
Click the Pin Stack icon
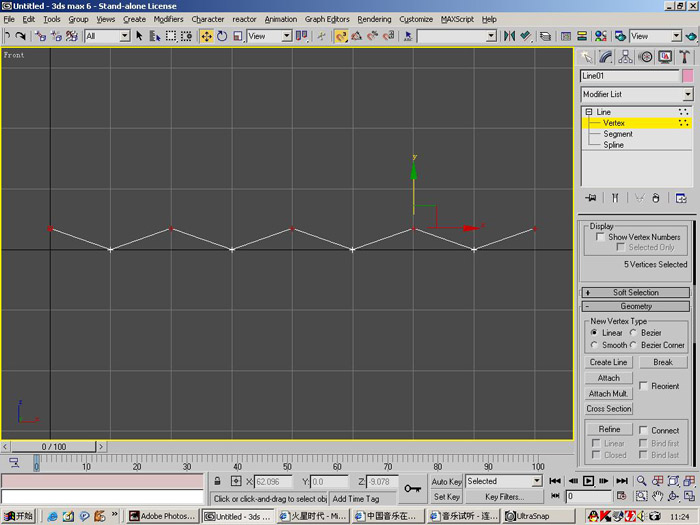[591, 198]
